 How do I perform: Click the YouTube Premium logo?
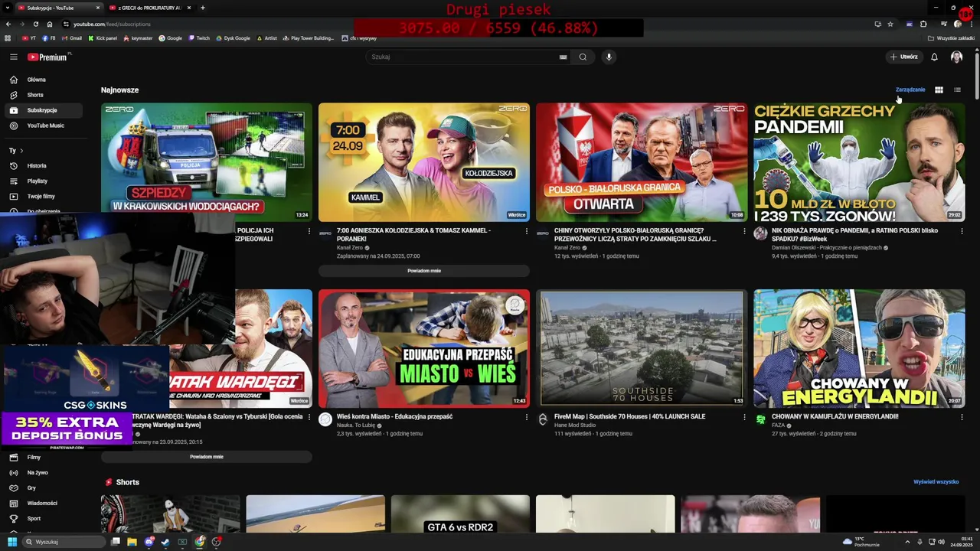coord(49,57)
